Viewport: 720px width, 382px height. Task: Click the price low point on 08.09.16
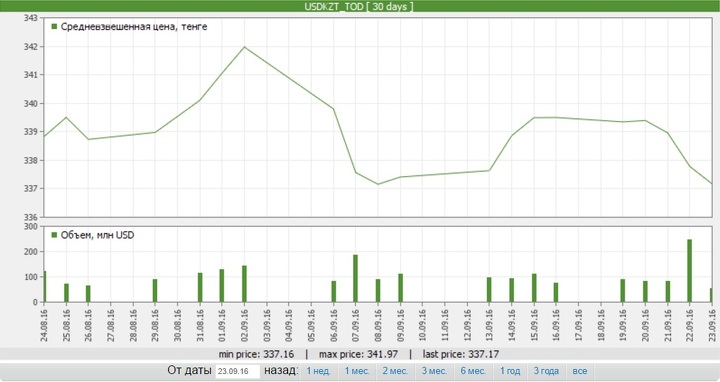[x=378, y=184]
